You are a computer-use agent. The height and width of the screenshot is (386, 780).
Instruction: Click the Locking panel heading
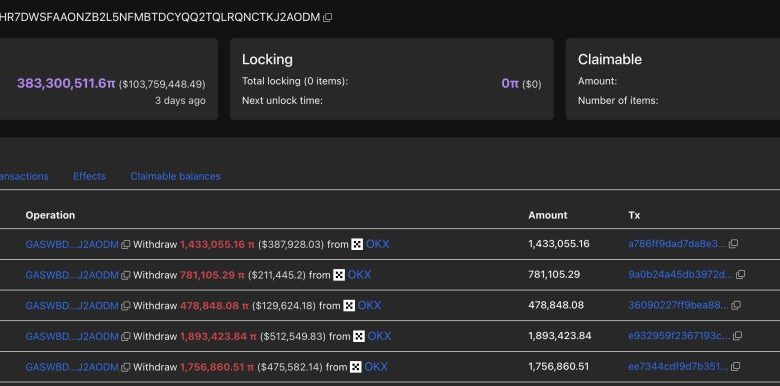click(x=267, y=59)
